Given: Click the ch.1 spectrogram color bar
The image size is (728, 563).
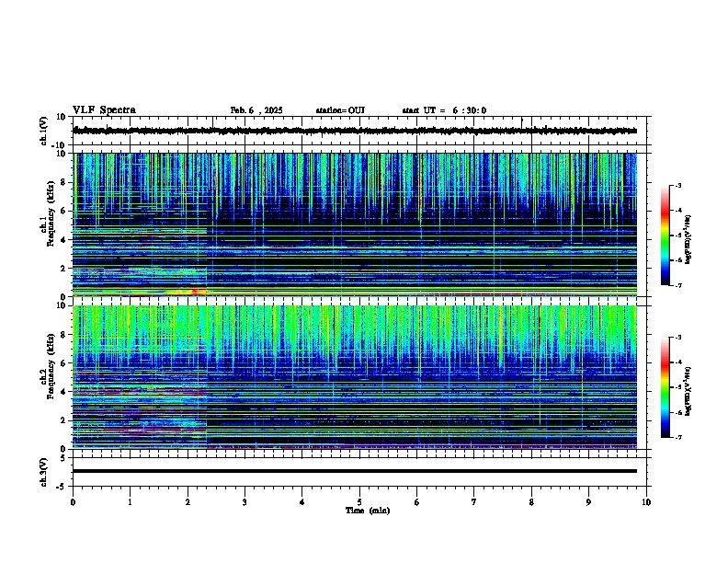Looking at the screenshot, I should click(x=665, y=236).
